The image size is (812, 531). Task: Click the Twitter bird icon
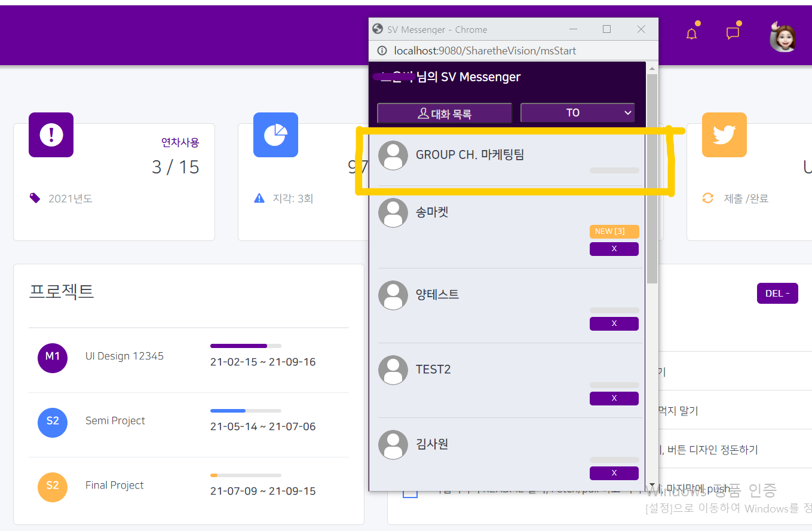point(724,135)
